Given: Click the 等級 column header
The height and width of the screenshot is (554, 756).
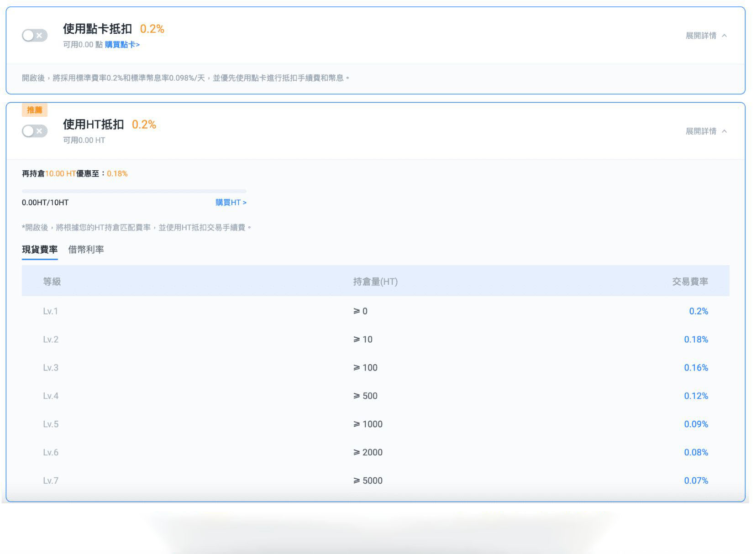Looking at the screenshot, I should pos(52,282).
